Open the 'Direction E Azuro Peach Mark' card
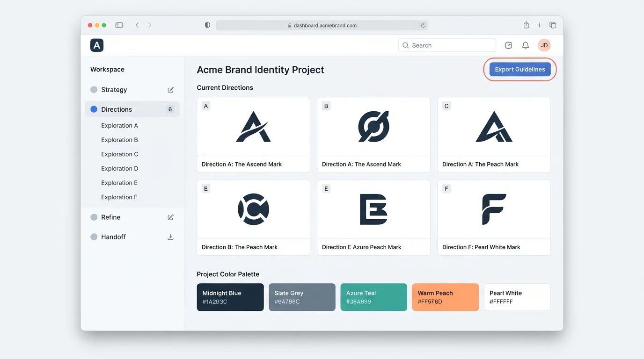The width and height of the screenshot is (644, 359). click(x=373, y=218)
